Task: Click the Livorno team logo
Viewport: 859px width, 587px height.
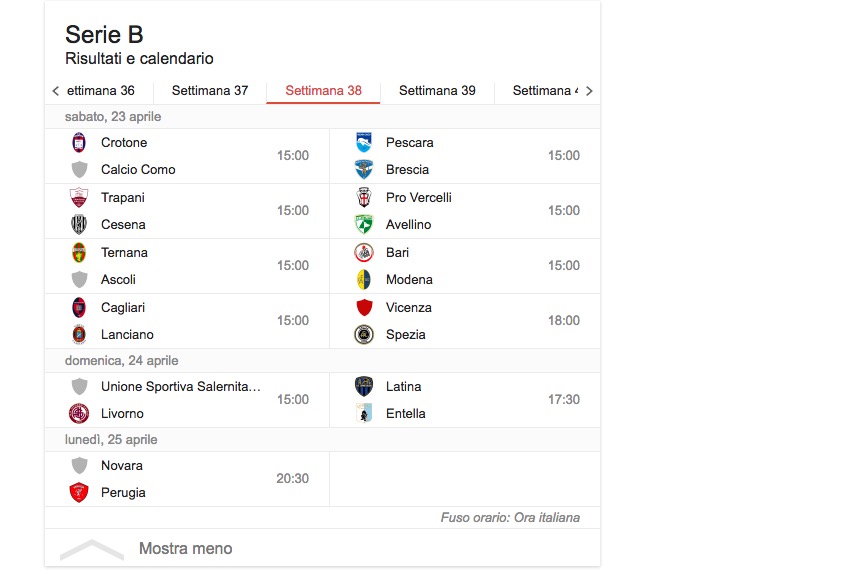Action: pyautogui.click(x=79, y=414)
